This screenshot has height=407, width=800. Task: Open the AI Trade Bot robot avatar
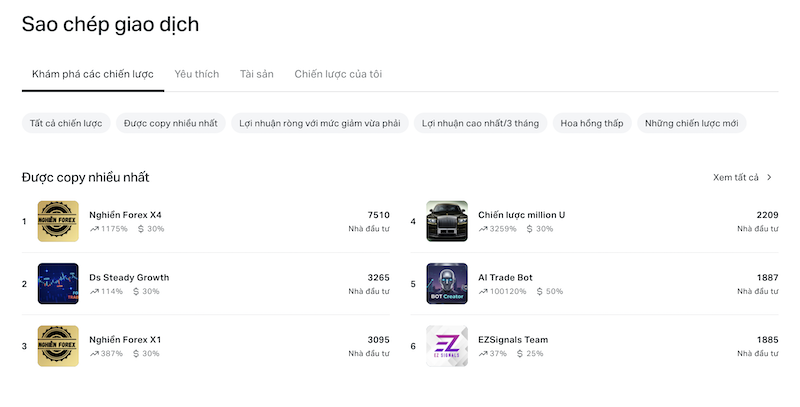pyautogui.click(x=447, y=284)
